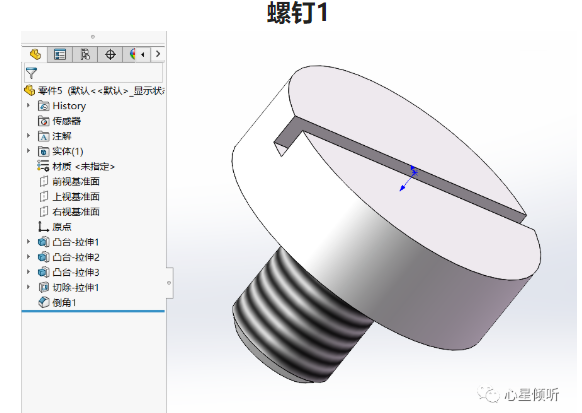This screenshot has width=582, height=413.
Task: Click the left scroll arrow of manager tabs
Action: pos(143,55)
